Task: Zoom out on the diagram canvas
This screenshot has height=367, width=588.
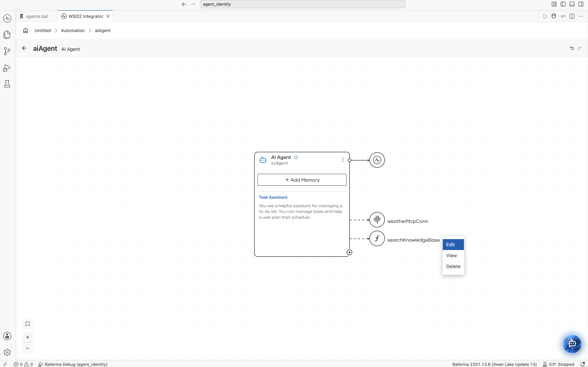Action: (28, 348)
